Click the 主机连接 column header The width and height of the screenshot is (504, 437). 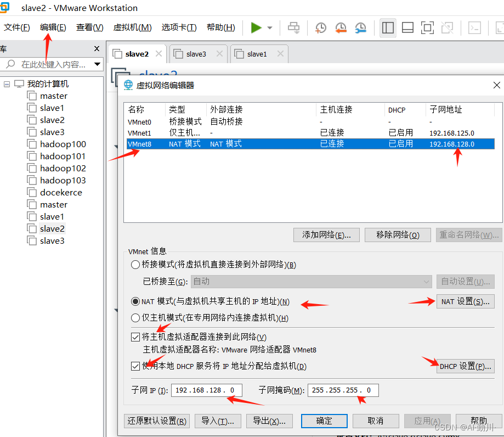tap(350, 110)
